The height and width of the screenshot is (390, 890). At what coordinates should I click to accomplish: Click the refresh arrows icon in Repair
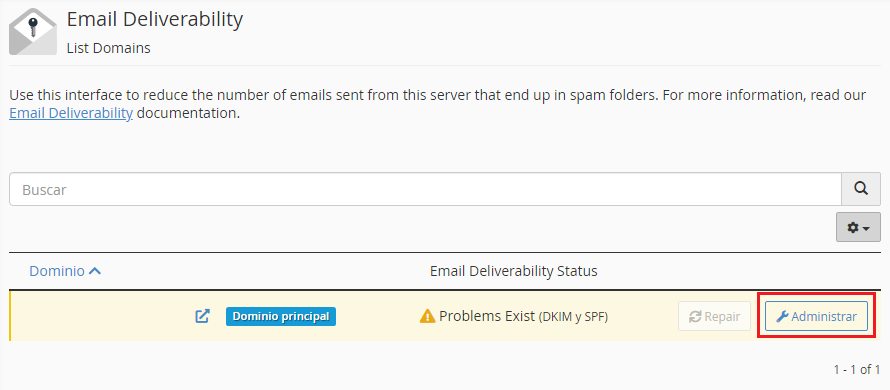(695, 317)
